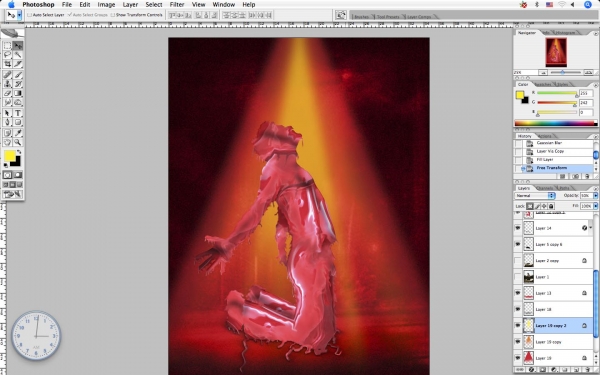Open the blend mode Normal dropdown

pyautogui.click(x=535, y=196)
